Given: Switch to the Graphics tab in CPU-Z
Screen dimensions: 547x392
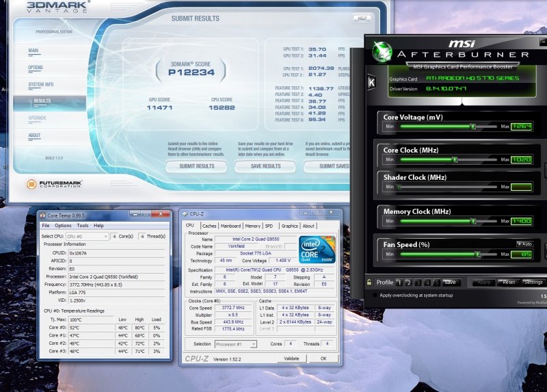Looking at the screenshot, I should point(289,226).
